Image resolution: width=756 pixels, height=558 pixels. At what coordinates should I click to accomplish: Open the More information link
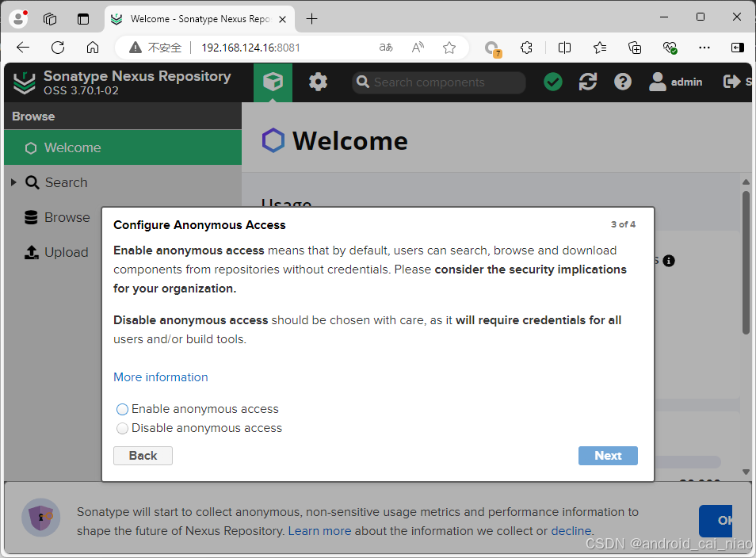[x=161, y=377]
